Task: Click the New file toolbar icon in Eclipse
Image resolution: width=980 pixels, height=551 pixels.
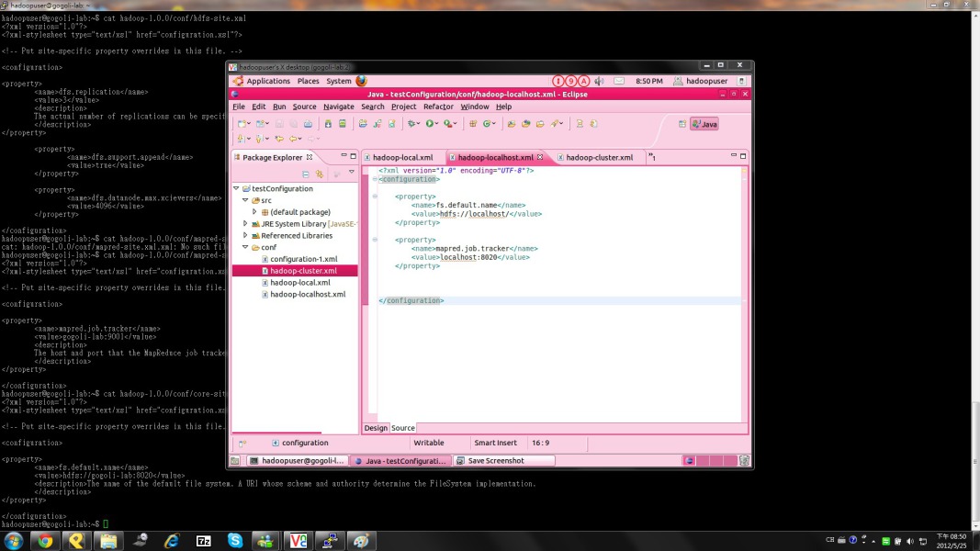Action: pos(242,124)
